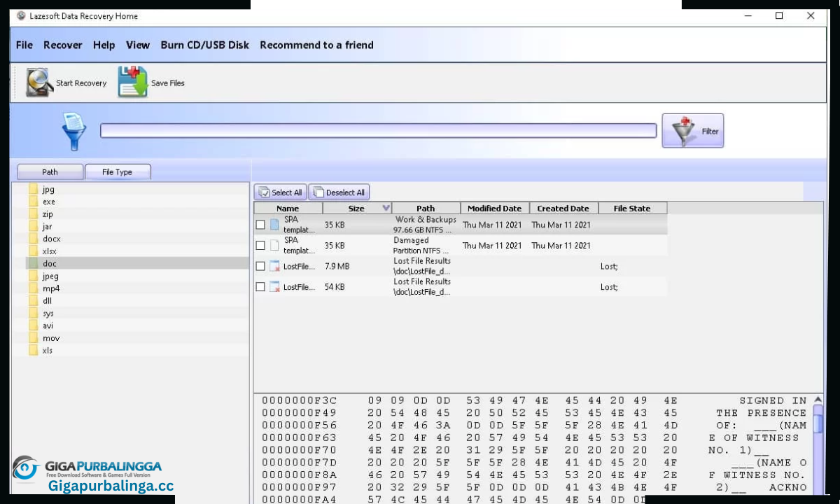840x504 pixels.
Task: Sort by the Size column header
Action: coord(356,209)
